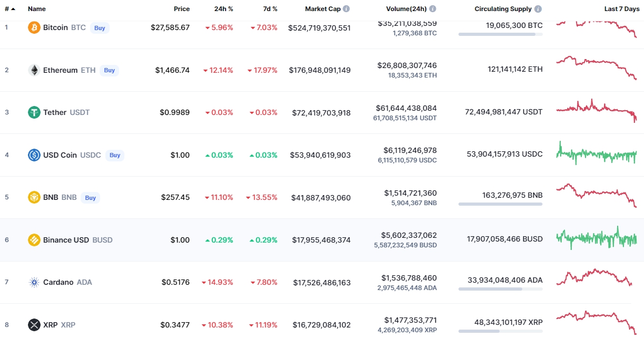Sort table by 7d % column

pyautogui.click(x=269, y=9)
